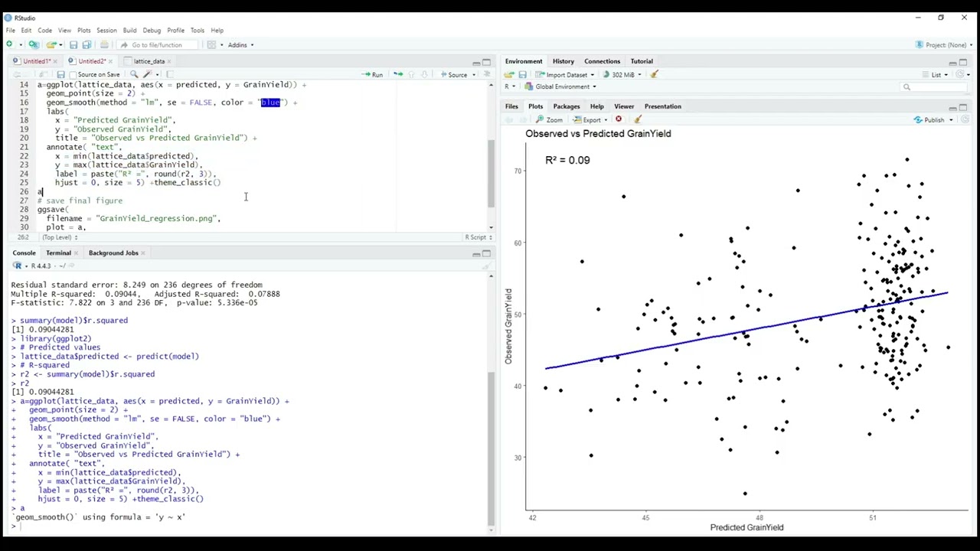Click the Load Workspace icon in Environment pane
Image resolution: width=980 pixels, height=551 pixels.
pos(509,74)
